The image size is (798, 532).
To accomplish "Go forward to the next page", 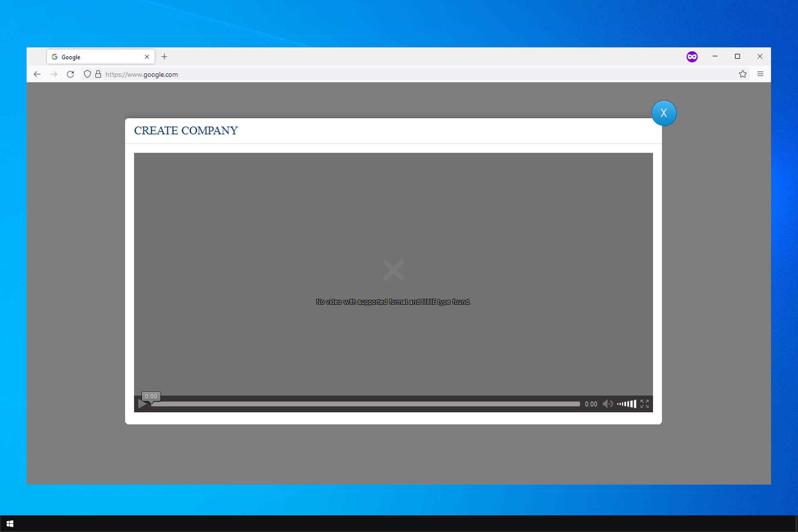I will click(54, 74).
